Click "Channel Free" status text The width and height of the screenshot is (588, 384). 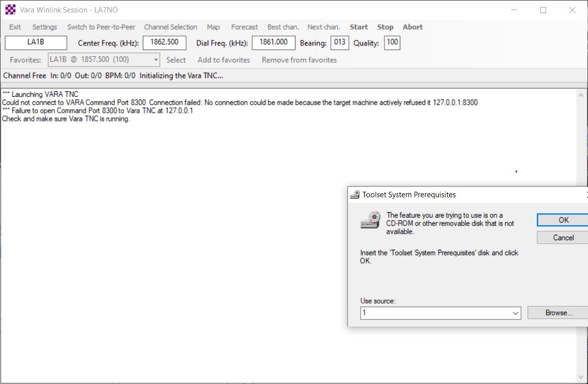25,76
